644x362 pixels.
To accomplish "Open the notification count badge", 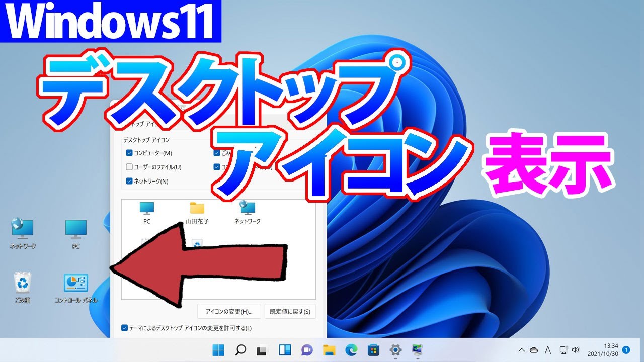I will pyautogui.click(x=626, y=349).
